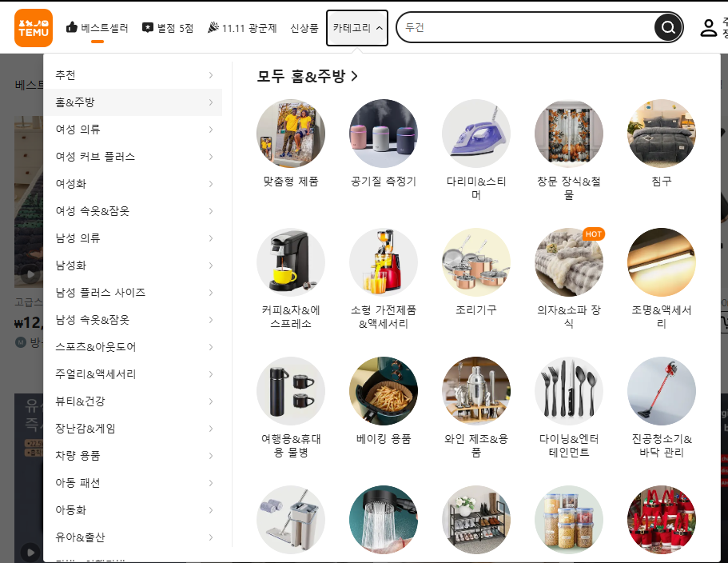Open 모두 홈&주방 heading link
Image resolution: width=728 pixels, height=563 pixels.
point(308,76)
